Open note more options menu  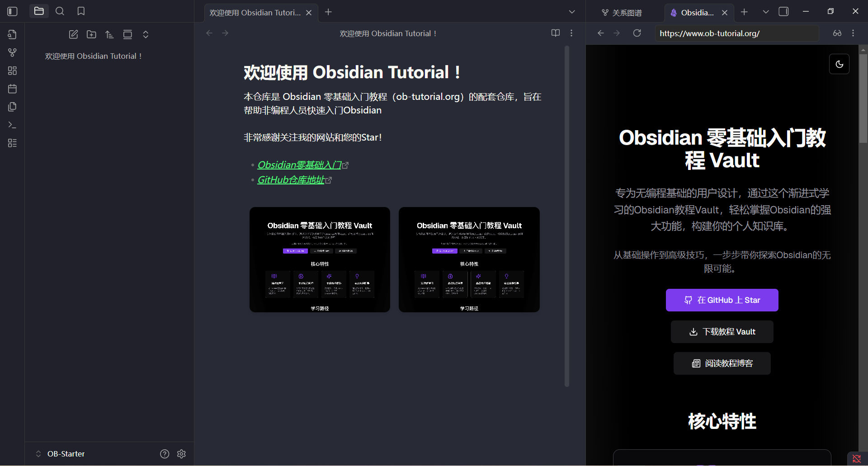[571, 33]
